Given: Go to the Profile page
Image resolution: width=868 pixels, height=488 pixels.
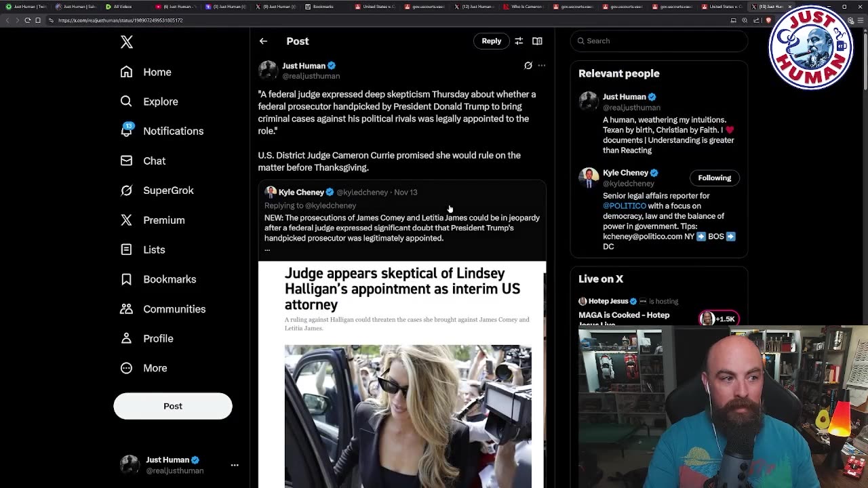Looking at the screenshot, I should click(146, 338).
